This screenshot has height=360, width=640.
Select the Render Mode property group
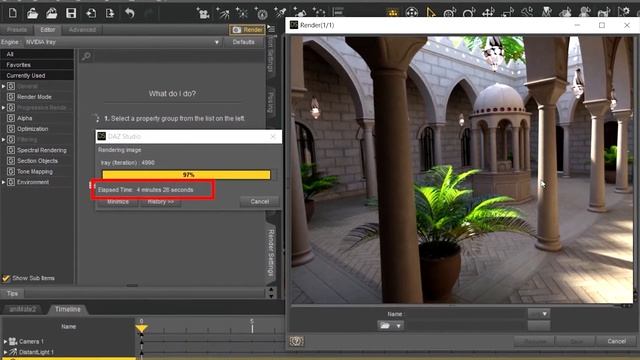pyautogui.click(x=34, y=97)
